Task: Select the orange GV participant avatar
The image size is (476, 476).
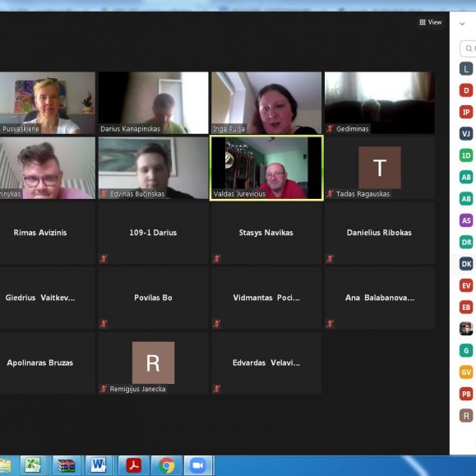Action: [x=466, y=372]
